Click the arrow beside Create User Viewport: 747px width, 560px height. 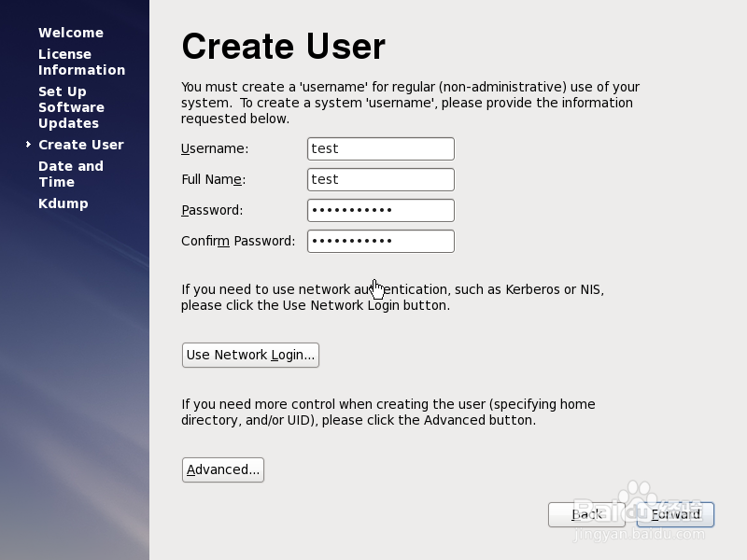[29, 145]
